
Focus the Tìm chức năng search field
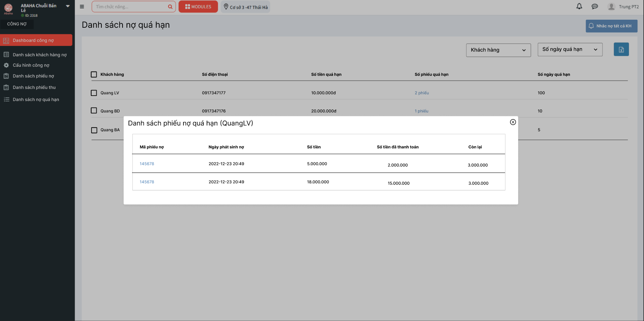[129, 7]
